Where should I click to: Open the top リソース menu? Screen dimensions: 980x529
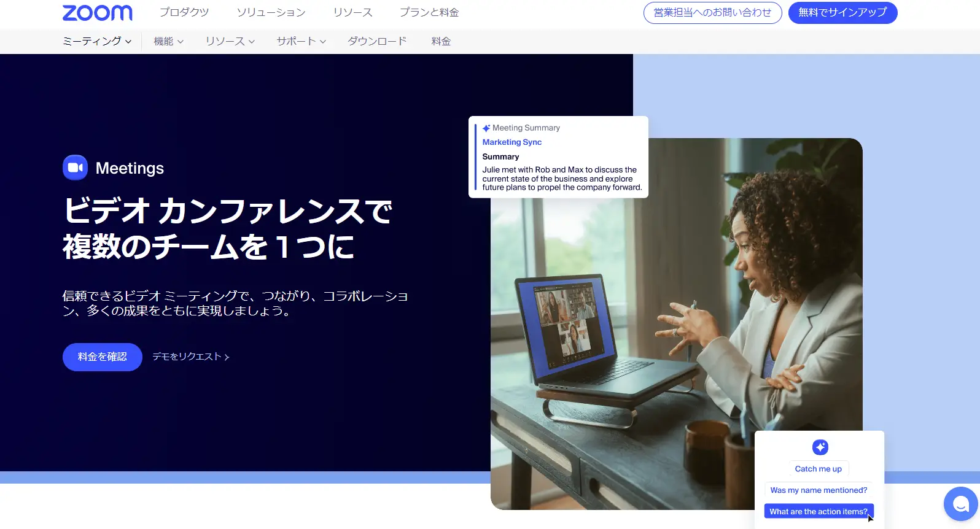point(352,12)
